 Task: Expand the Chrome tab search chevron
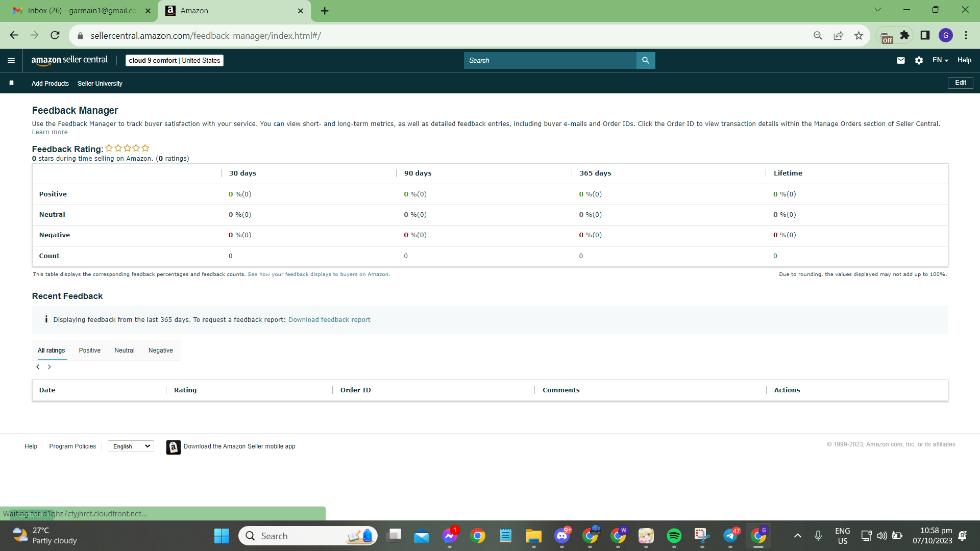click(x=877, y=10)
